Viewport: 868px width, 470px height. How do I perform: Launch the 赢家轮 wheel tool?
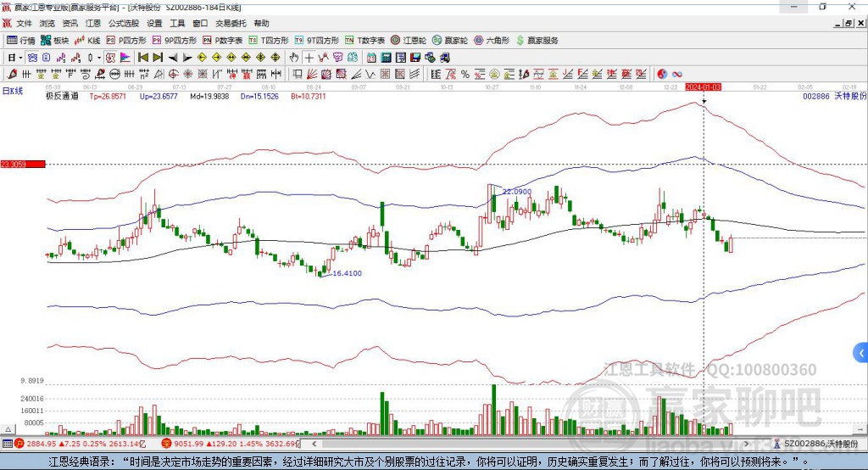450,41
